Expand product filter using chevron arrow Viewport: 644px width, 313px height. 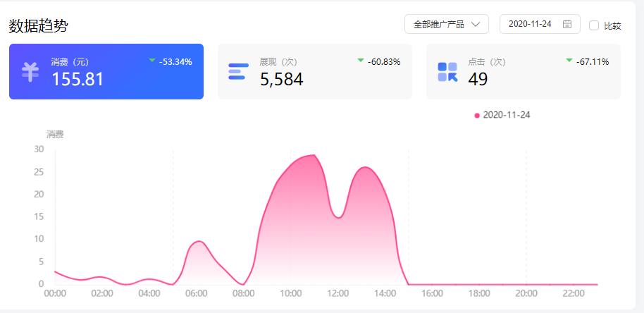point(476,24)
